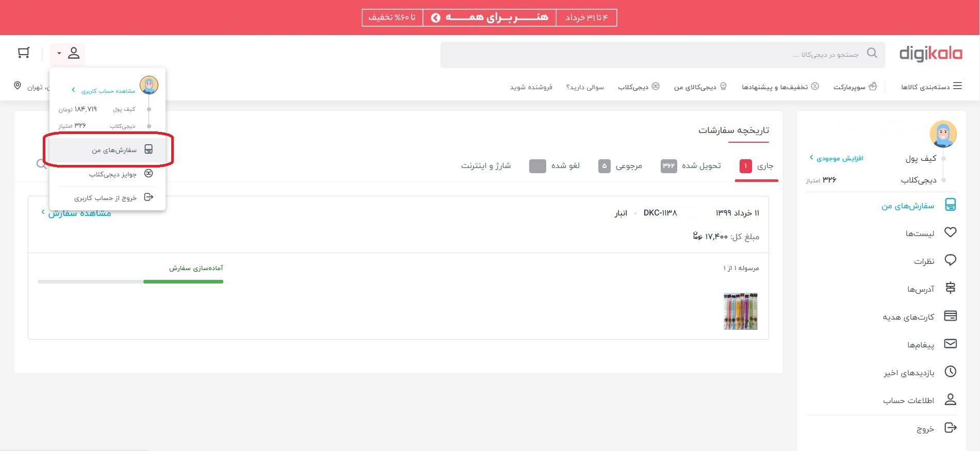The image size is (980, 451).
Task: Switch to the تحویل شده tab
Action: tap(691, 166)
